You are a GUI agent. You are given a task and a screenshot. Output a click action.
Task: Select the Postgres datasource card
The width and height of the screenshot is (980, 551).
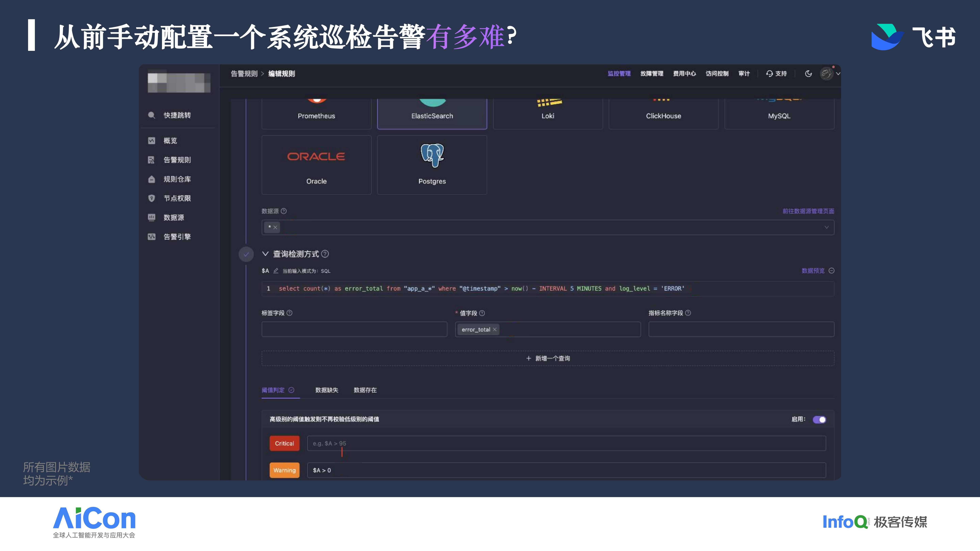click(432, 165)
